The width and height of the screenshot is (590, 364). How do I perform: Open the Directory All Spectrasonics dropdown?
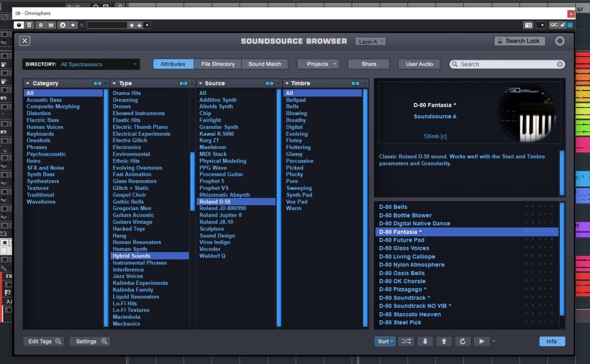click(x=81, y=64)
